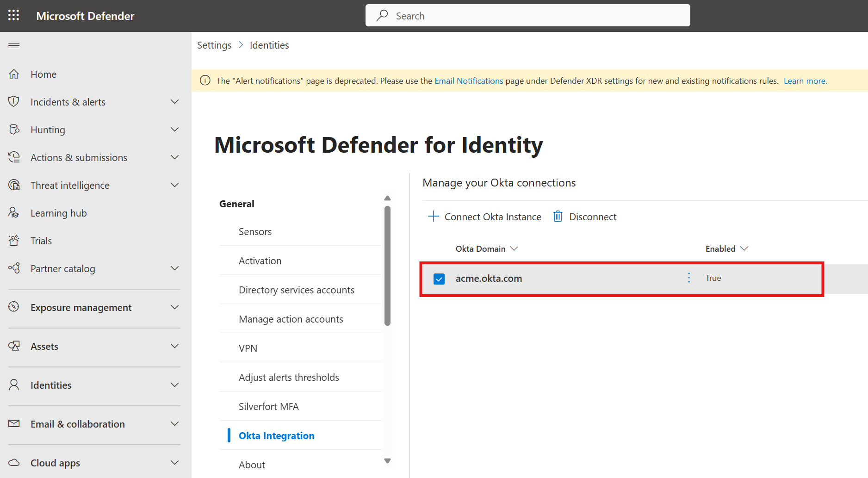
Task: Click the settings list scroll-up arrow
Action: [x=387, y=198]
